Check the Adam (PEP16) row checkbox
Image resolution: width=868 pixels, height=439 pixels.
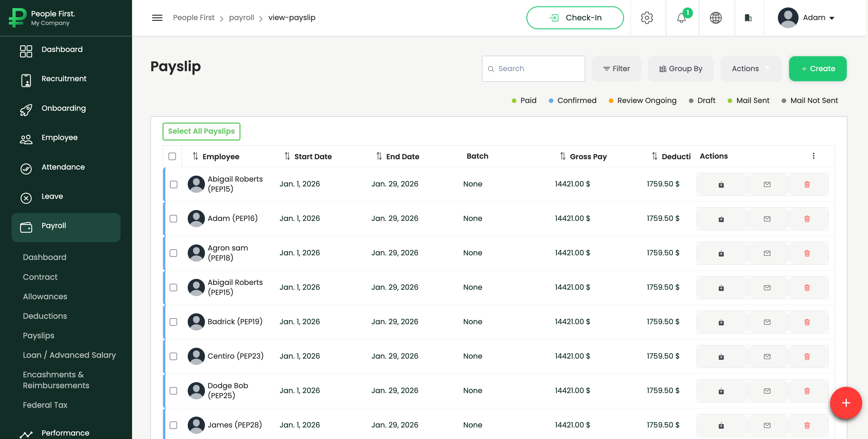[174, 219]
